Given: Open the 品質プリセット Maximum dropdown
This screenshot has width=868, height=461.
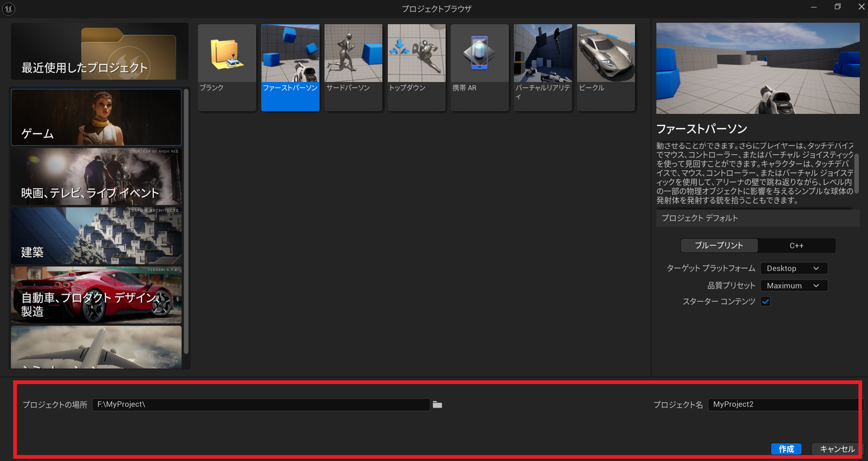Looking at the screenshot, I should (x=794, y=286).
